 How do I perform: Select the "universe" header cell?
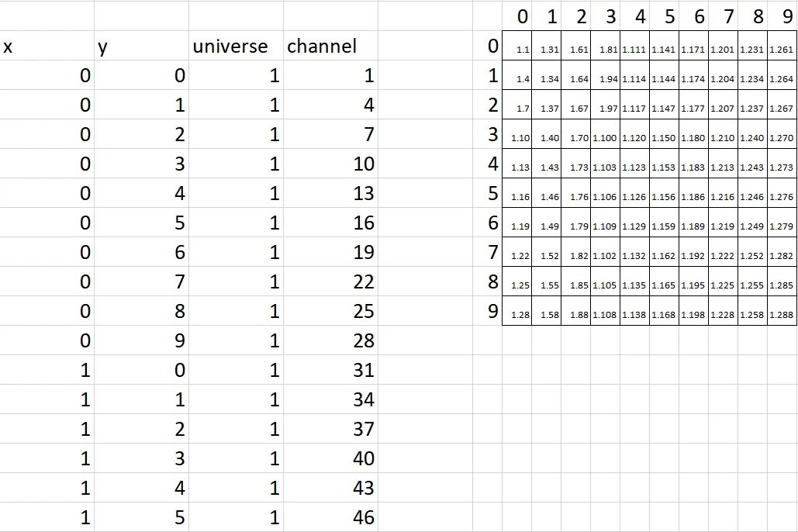[x=236, y=47]
